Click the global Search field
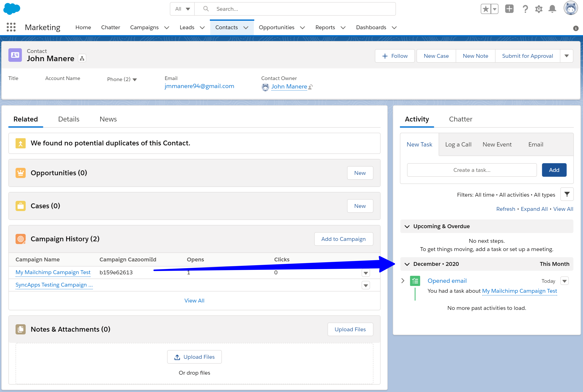This screenshot has width=583, height=392. (295, 9)
